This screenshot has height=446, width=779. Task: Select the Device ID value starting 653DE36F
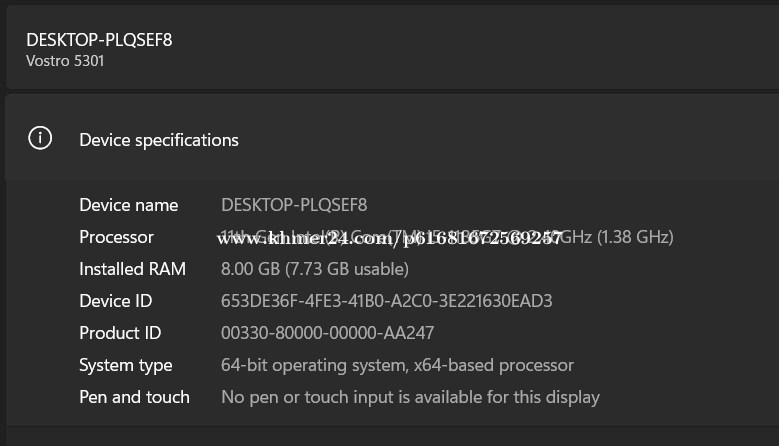pos(386,301)
